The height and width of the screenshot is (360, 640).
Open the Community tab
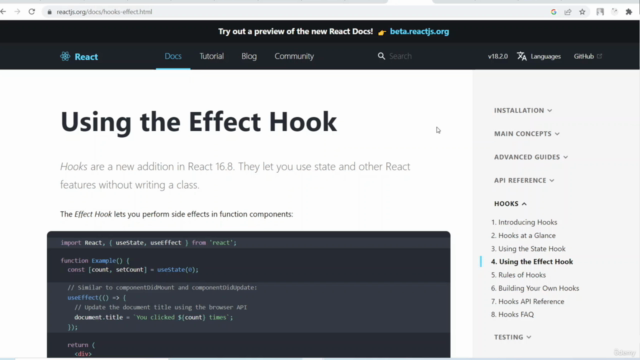294,56
